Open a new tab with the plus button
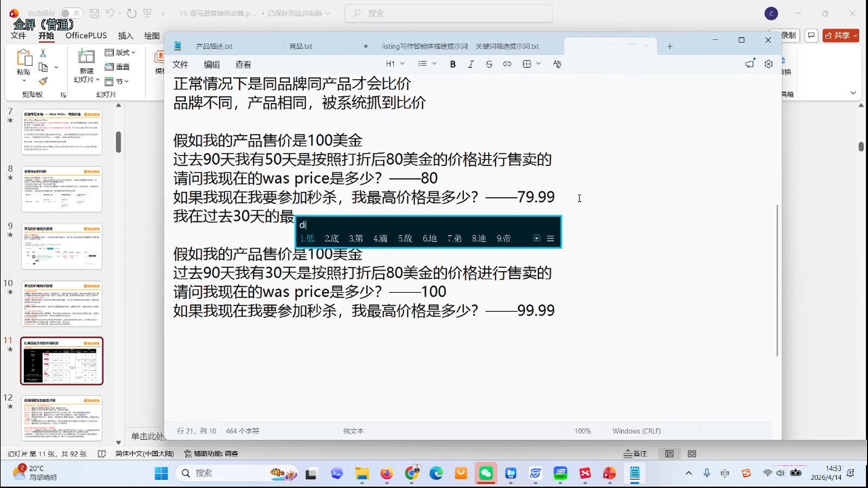This screenshot has height=488, width=868. click(669, 47)
